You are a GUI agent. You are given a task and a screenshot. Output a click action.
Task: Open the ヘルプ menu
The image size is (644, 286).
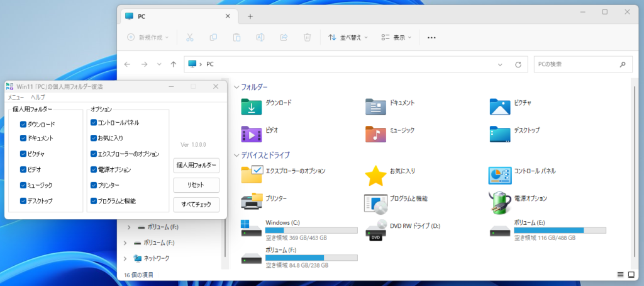pyautogui.click(x=38, y=98)
